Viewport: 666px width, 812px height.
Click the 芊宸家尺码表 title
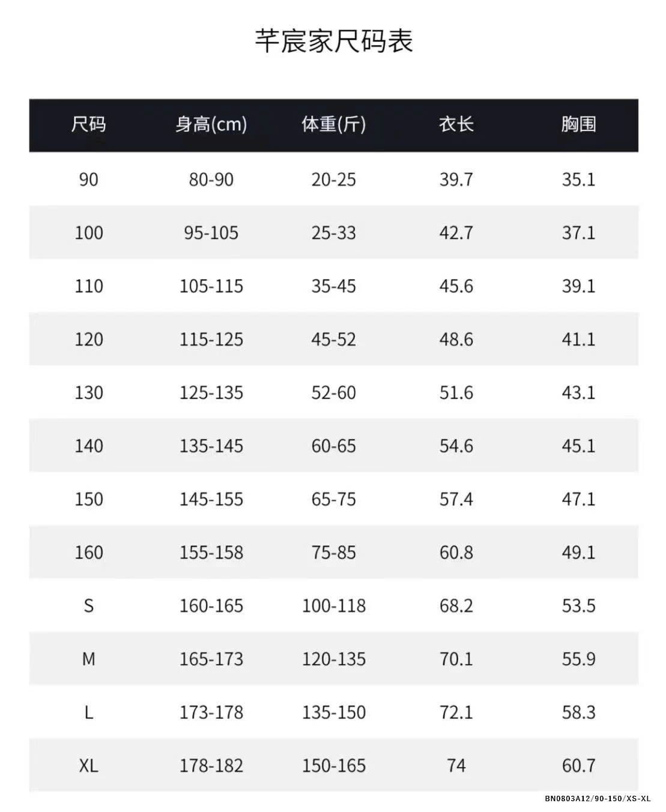tap(334, 41)
